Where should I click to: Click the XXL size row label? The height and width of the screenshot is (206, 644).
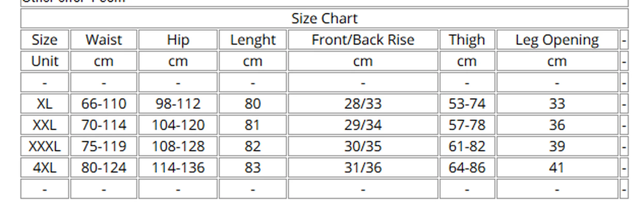45,125
